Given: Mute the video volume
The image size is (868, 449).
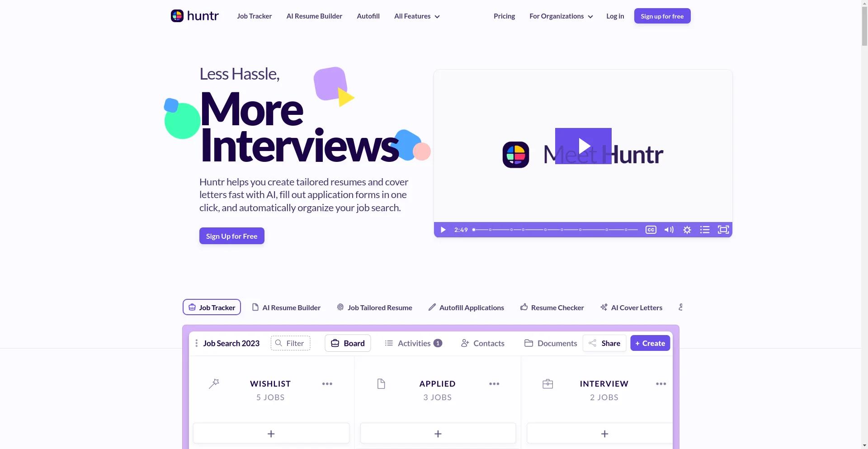Looking at the screenshot, I should (669, 230).
